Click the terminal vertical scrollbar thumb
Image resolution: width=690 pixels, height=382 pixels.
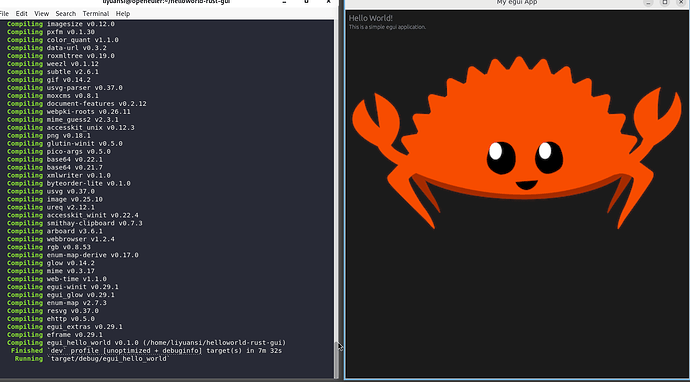click(x=337, y=359)
